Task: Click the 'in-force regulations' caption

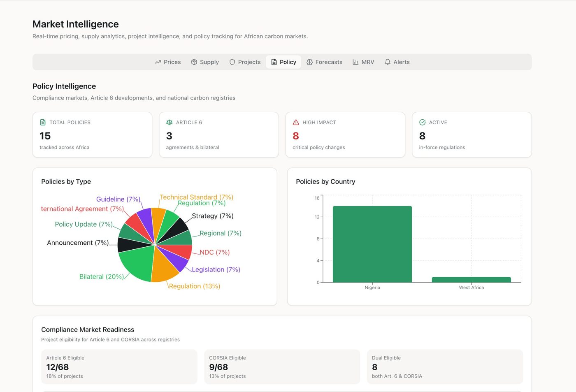Action: point(442,147)
